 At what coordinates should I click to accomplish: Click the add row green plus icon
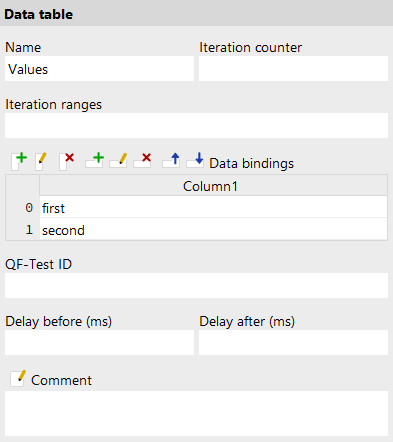tap(94, 160)
